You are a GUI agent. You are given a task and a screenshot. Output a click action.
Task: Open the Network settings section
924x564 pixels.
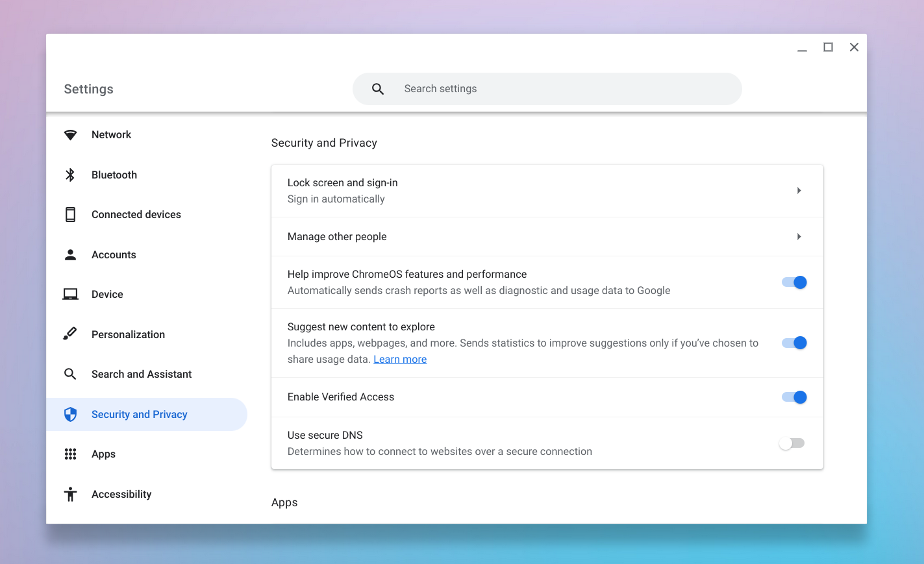(147, 135)
